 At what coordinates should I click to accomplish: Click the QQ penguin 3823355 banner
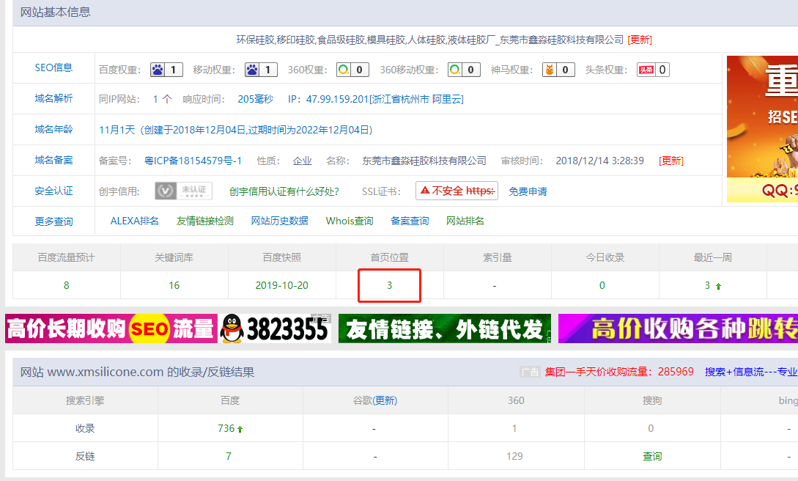[275, 329]
